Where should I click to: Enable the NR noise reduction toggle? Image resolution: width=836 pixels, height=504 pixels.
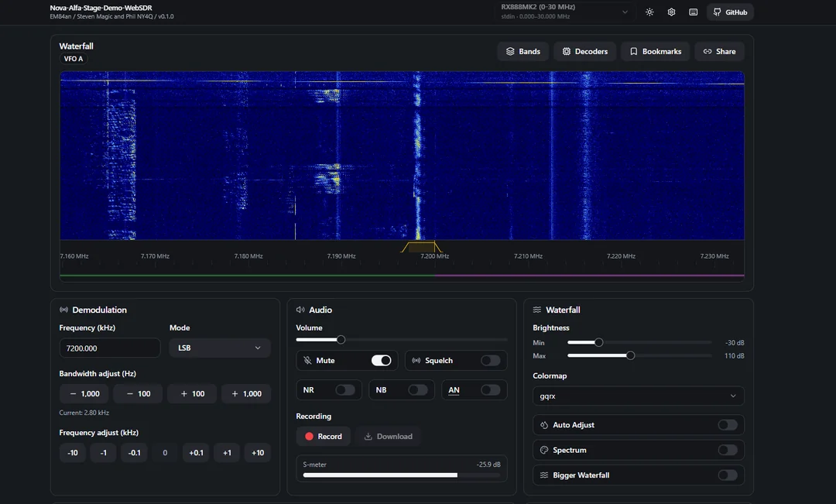click(344, 389)
